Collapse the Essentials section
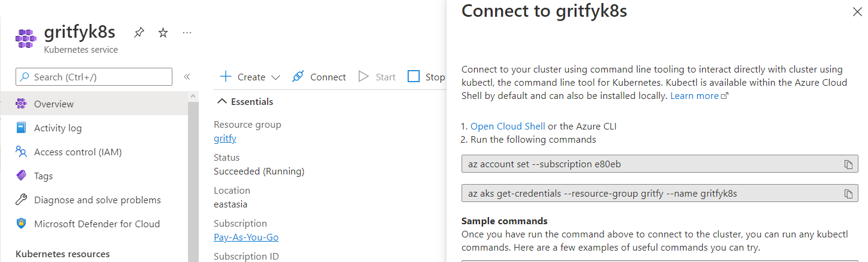The image size is (868, 262). pyautogui.click(x=222, y=101)
